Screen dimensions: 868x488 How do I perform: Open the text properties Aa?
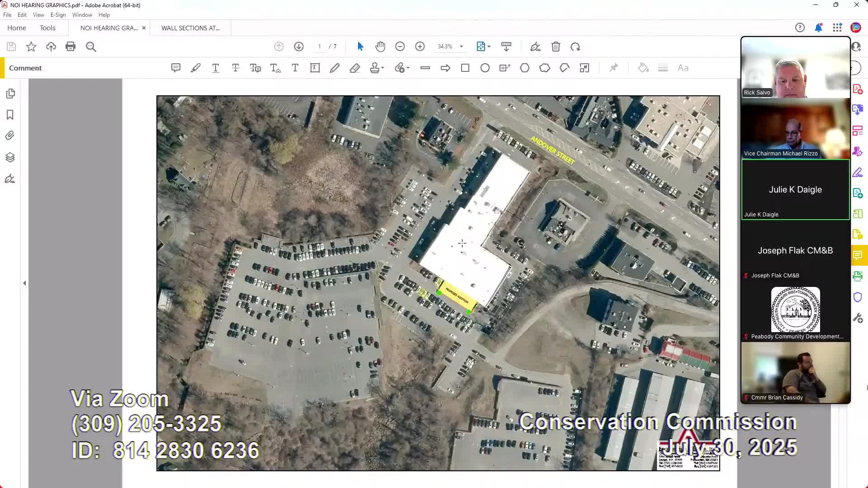683,68
